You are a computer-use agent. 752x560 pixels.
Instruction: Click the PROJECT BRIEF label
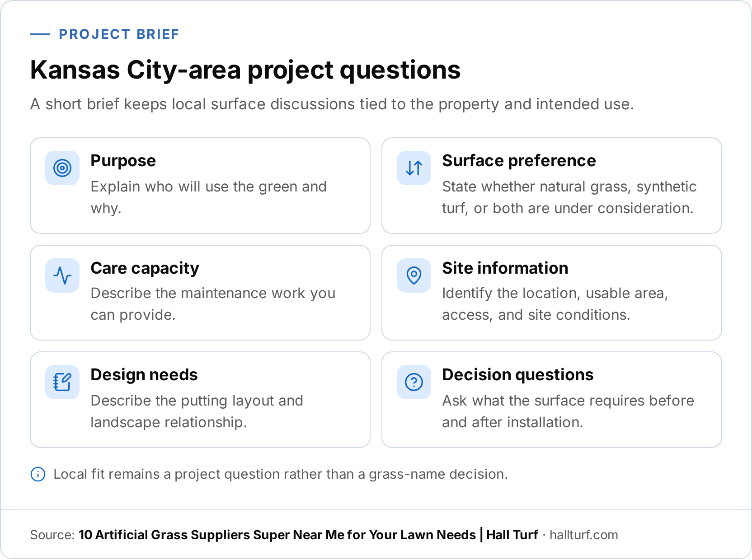tap(119, 34)
